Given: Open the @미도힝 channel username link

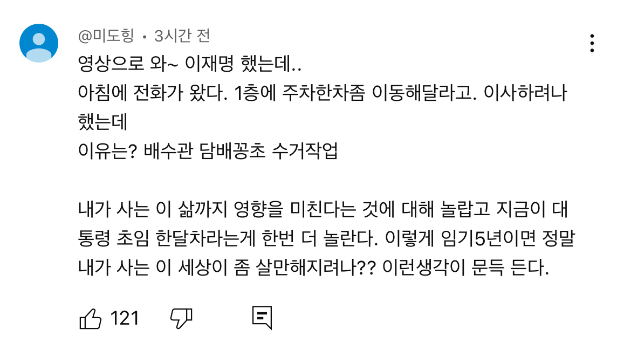Looking at the screenshot, I should 107,36.
